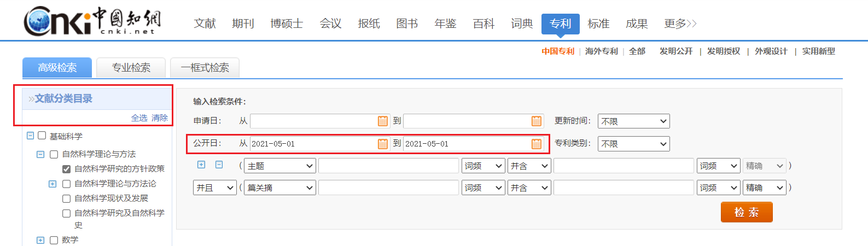Open the 会议 navigation item
The height and width of the screenshot is (246, 868).
click(331, 24)
